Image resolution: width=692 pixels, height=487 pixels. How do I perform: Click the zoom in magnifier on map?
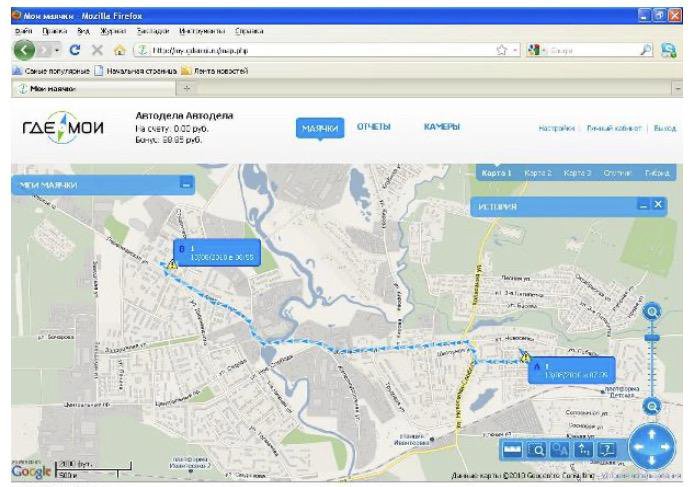pyautogui.click(x=653, y=312)
